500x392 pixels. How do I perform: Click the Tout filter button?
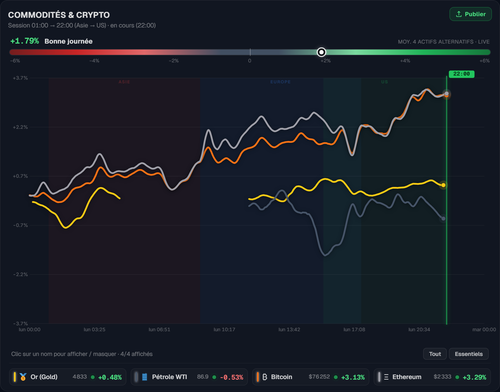(x=435, y=354)
